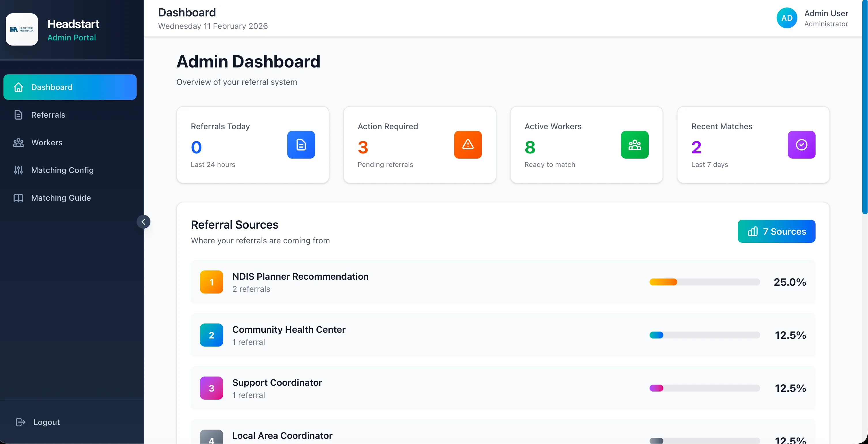Click the date Wednesday 11 February 2026
868x444 pixels.
[x=213, y=26]
